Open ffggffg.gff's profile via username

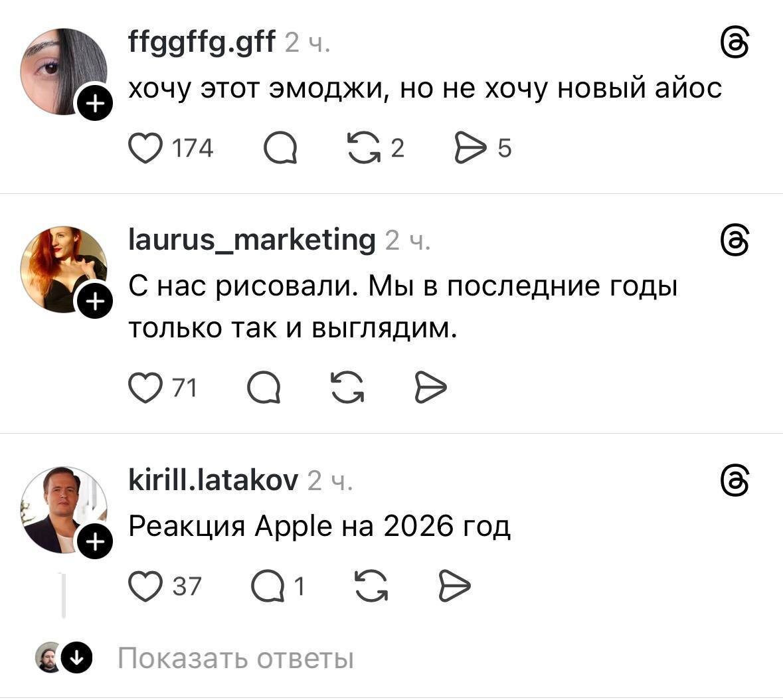201,42
